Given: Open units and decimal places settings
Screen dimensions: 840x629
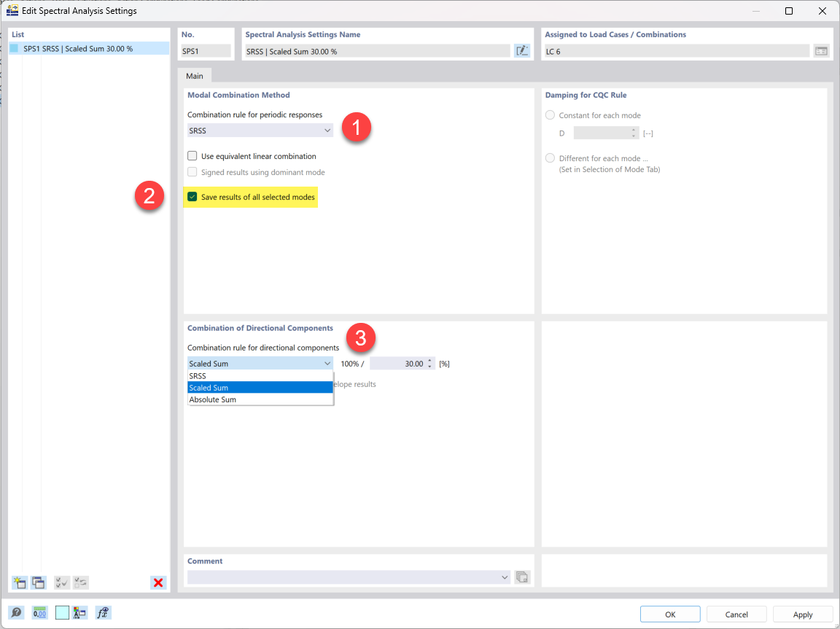Looking at the screenshot, I should tap(40, 612).
